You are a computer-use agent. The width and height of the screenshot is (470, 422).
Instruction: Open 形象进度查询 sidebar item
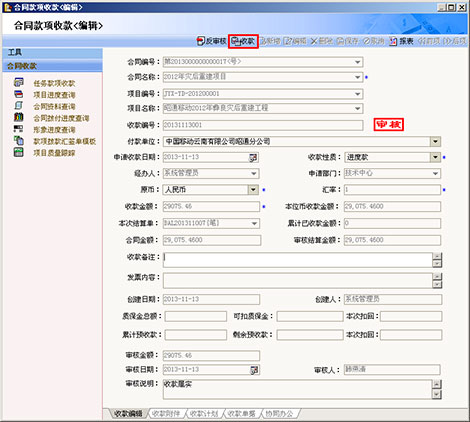click(54, 130)
